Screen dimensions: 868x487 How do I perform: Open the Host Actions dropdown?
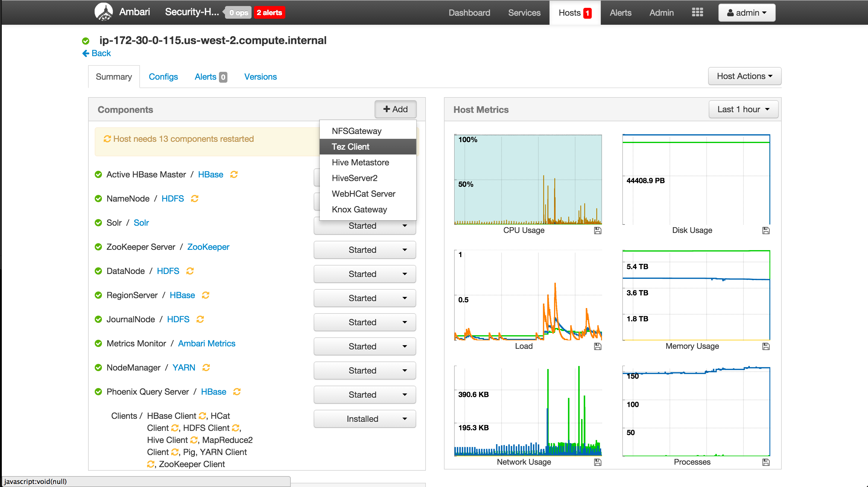click(744, 76)
